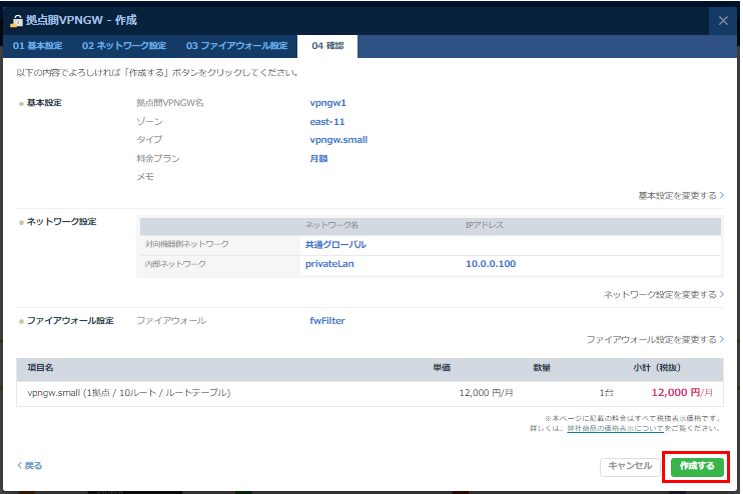The width and height of the screenshot is (743, 494).
Task: Switch to the 01 基本設定 tab
Action: coord(37,46)
